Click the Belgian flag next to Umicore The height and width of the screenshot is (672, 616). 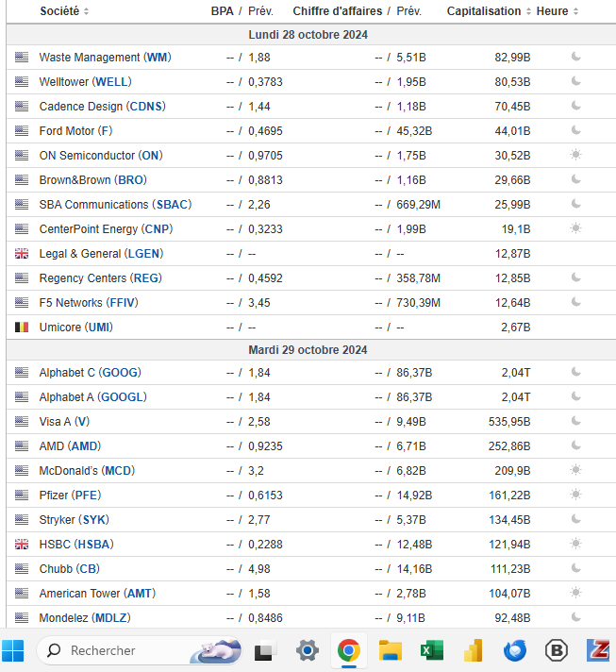click(22, 328)
